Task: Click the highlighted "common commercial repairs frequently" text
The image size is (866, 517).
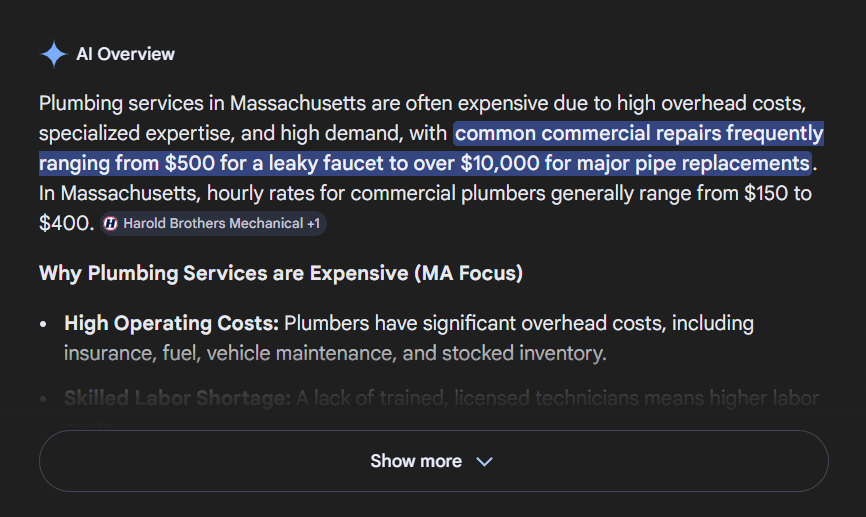Action: [638, 133]
